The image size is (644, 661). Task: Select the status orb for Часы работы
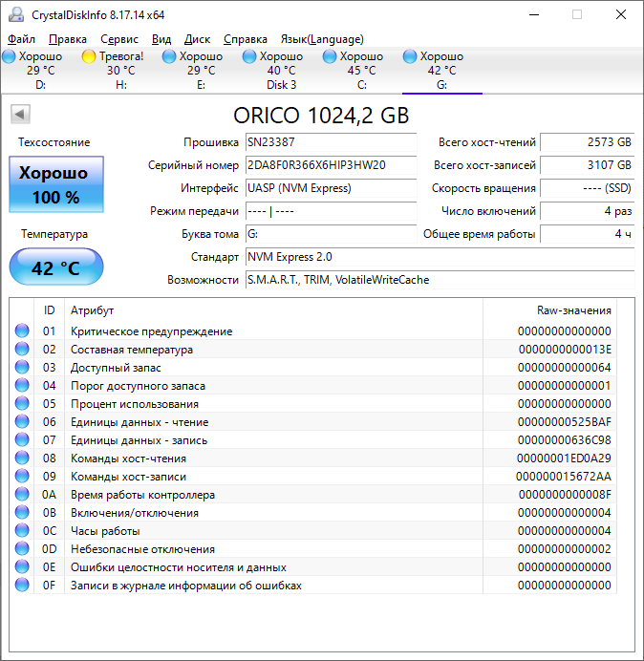(x=22, y=530)
